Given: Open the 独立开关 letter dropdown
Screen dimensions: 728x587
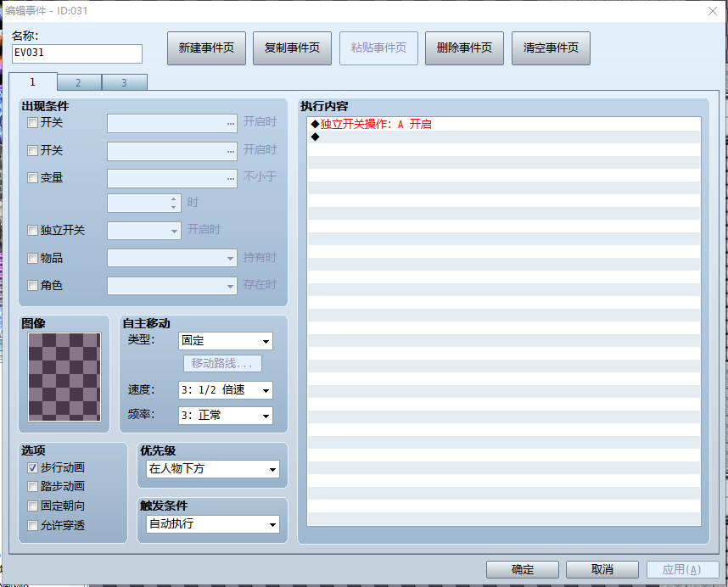Looking at the screenshot, I should point(144,231).
